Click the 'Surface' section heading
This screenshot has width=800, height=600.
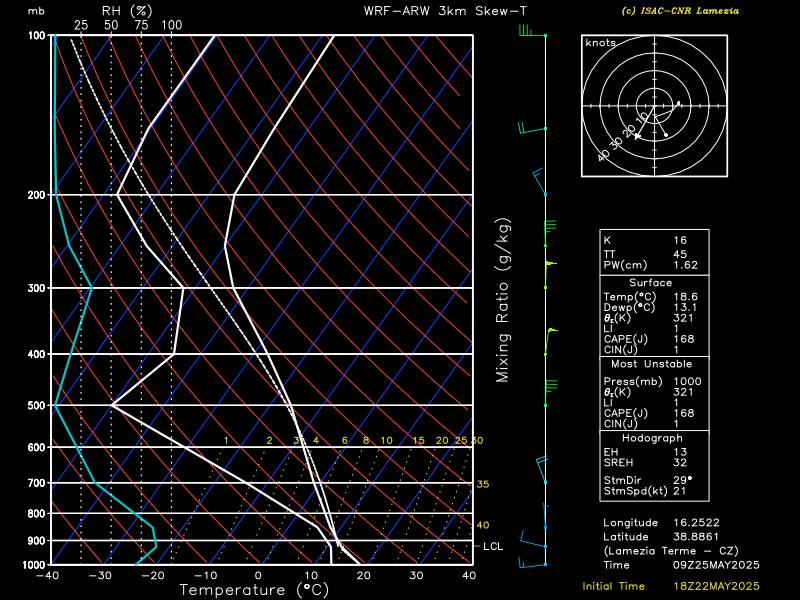[651, 283]
